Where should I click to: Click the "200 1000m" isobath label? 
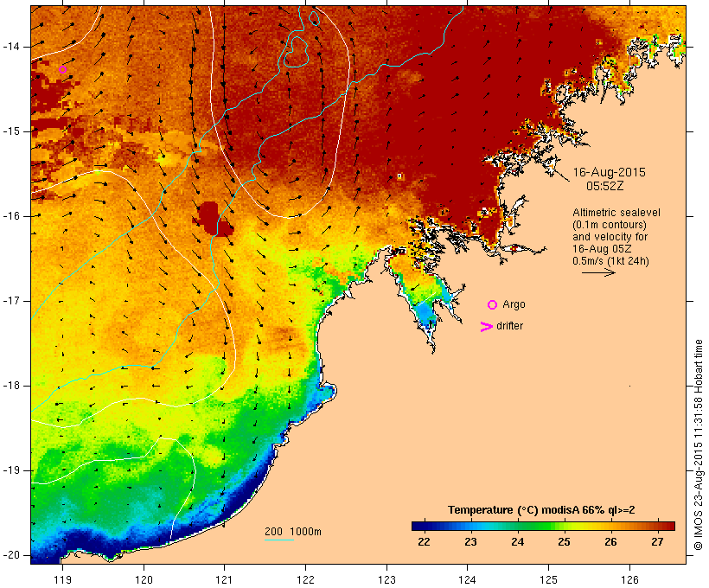pos(293,532)
